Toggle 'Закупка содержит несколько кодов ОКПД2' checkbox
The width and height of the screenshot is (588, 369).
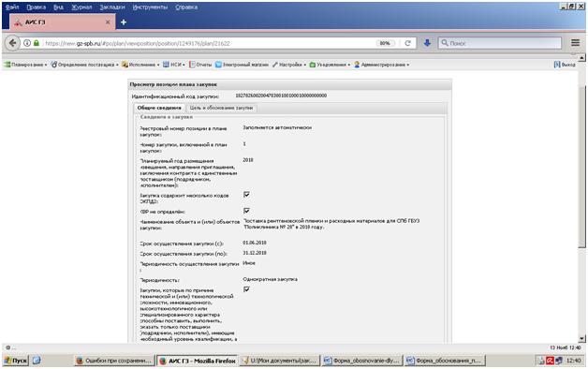pos(246,194)
